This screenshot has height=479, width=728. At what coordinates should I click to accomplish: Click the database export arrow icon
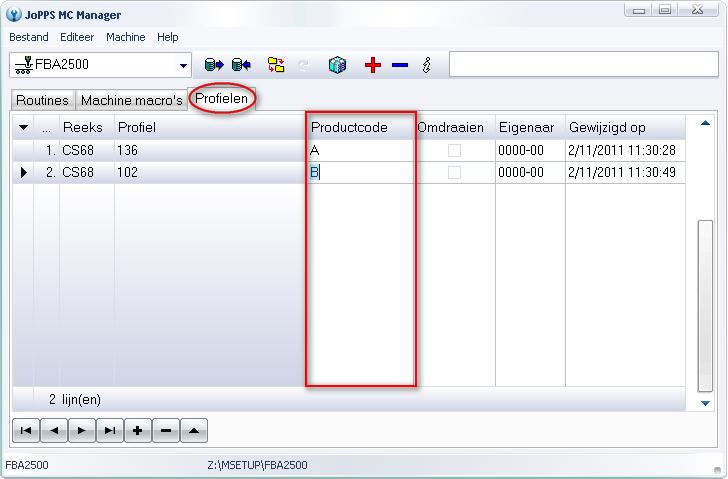(x=214, y=65)
